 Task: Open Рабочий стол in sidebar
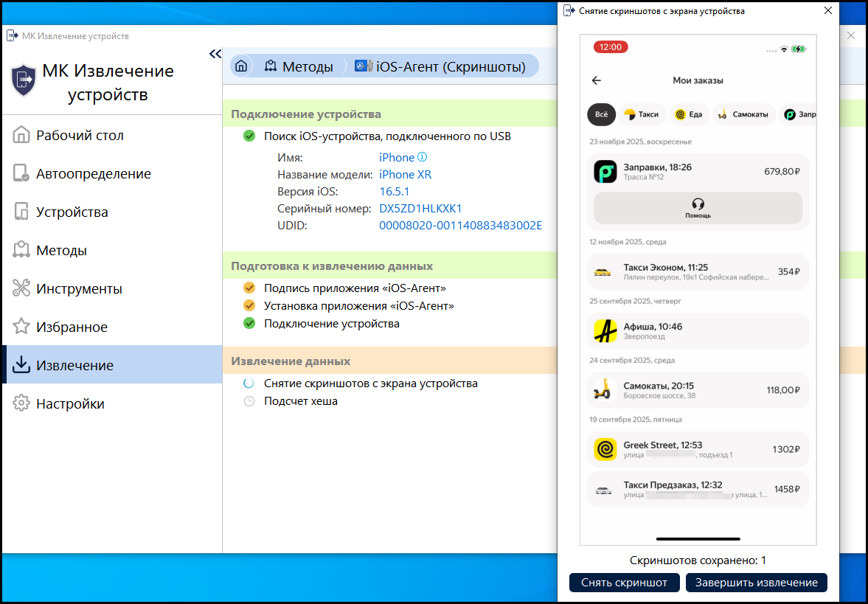tap(112, 135)
